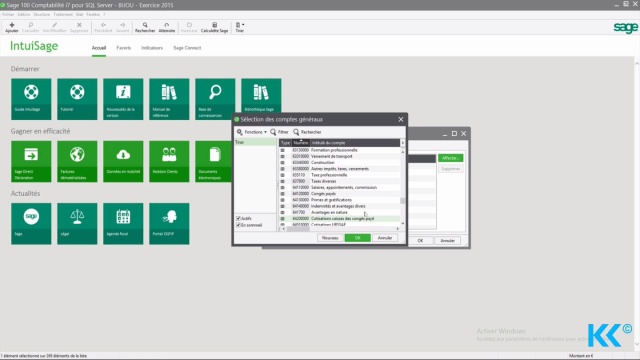Open the Trier dropdown in toolbar
This screenshot has height=360, width=640.
[x=240, y=27]
